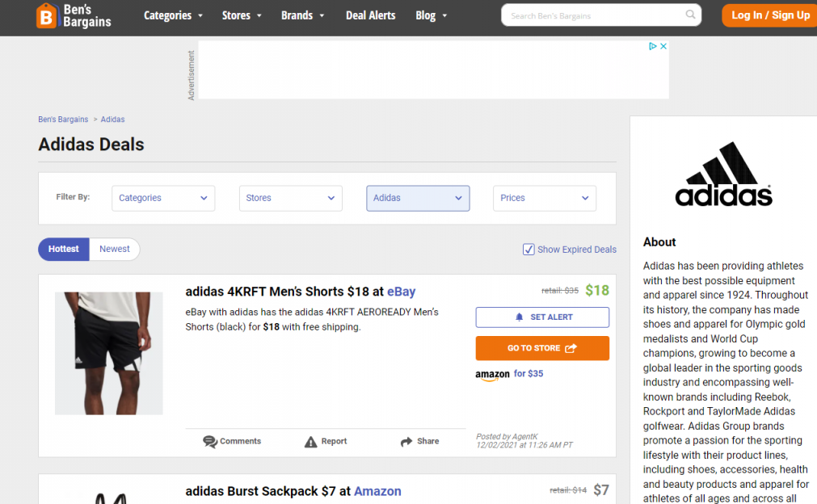This screenshot has width=817, height=504.
Task: Toggle Show Expired Deals checkbox
Action: [x=529, y=250]
